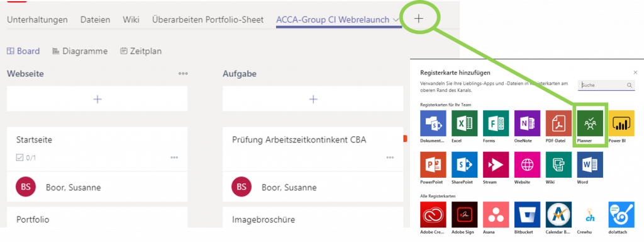Open the Webseite bucket options menu
644x242 pixels.
pos(183,74)
